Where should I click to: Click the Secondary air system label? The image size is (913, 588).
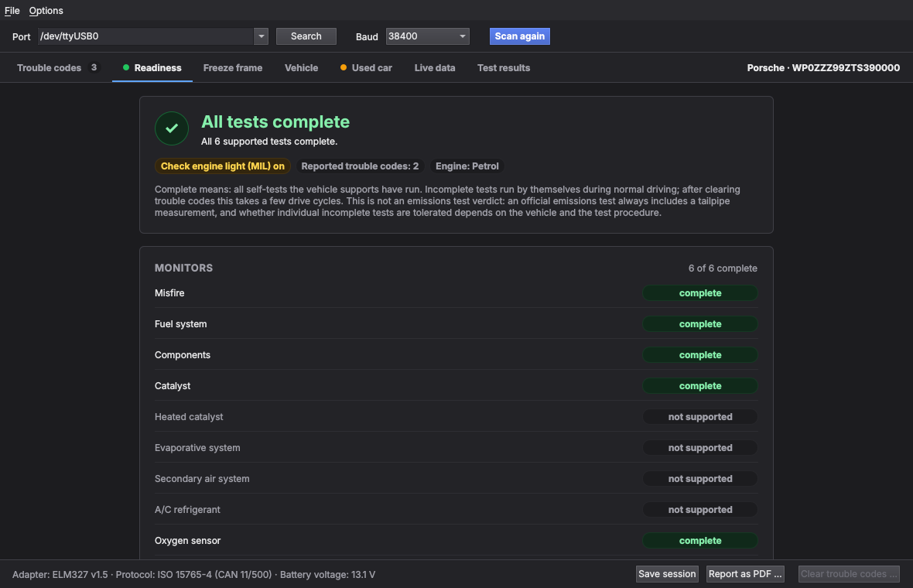pyautogui.click(x=202, y=479)
